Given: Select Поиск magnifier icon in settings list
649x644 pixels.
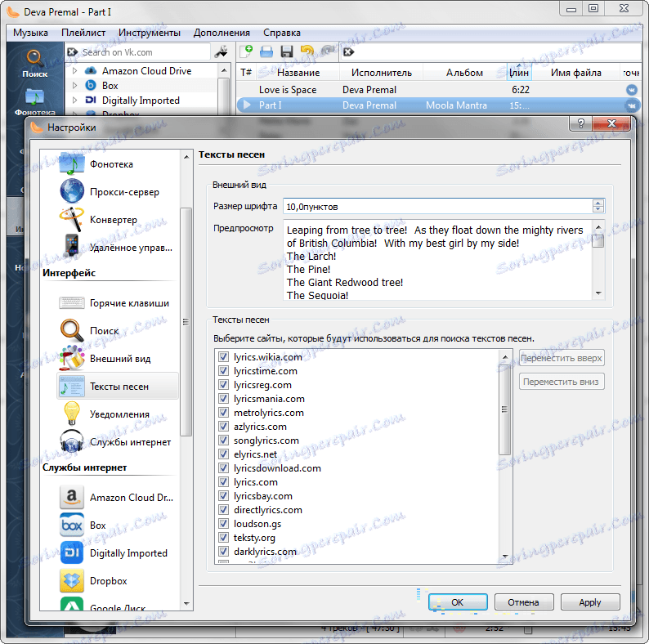Looking at the screenshot, I should (x=72, y=331).
